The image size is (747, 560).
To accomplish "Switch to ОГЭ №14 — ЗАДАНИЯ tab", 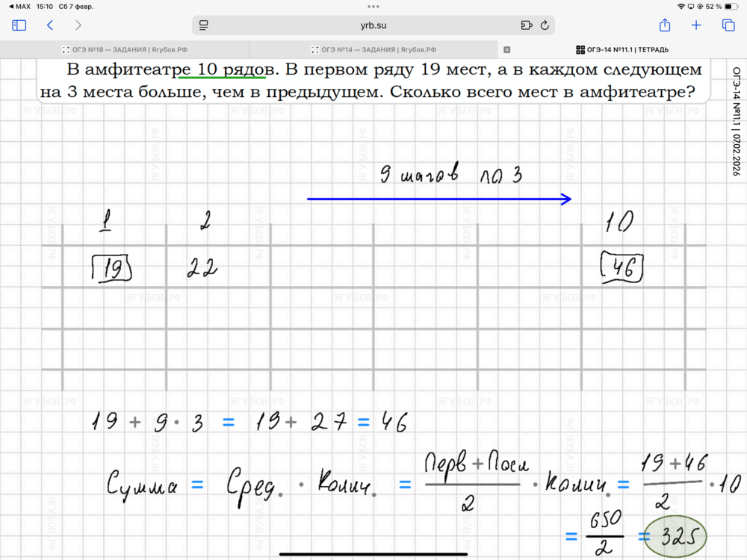I will coord(373,50).
